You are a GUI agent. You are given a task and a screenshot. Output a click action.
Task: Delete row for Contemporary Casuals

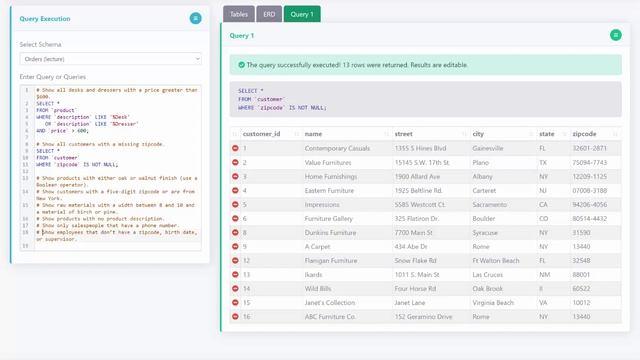tap(235, 148)
